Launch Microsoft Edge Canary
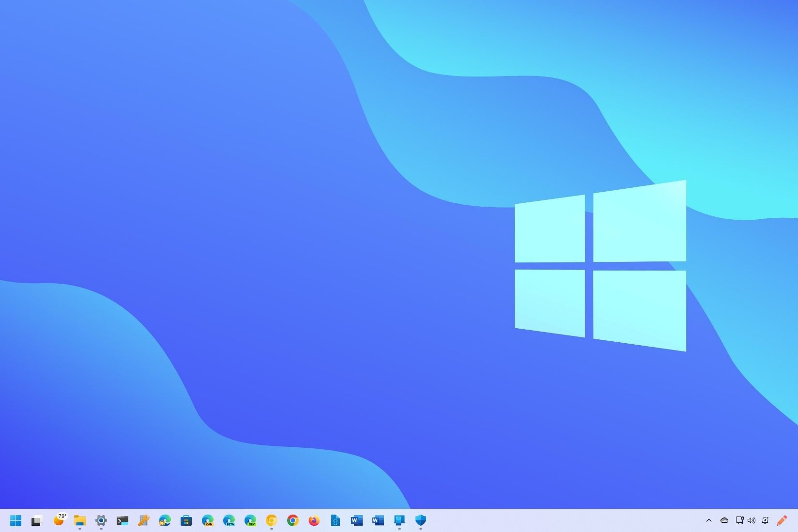The image size is (798, 532). tap(208, 520)
